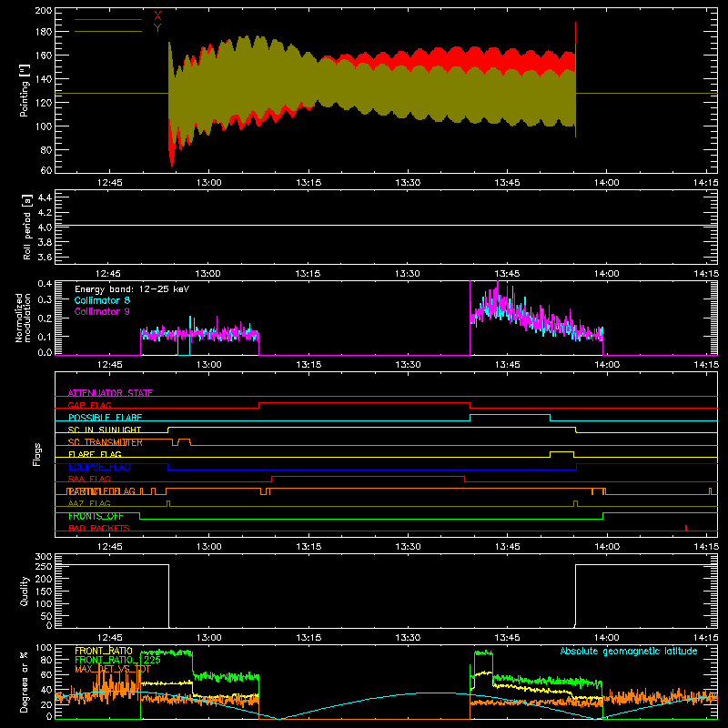Click the 4.4 tick on Roll period axis
The height and width of the screenshot is (728, 728).
[45, 197]
